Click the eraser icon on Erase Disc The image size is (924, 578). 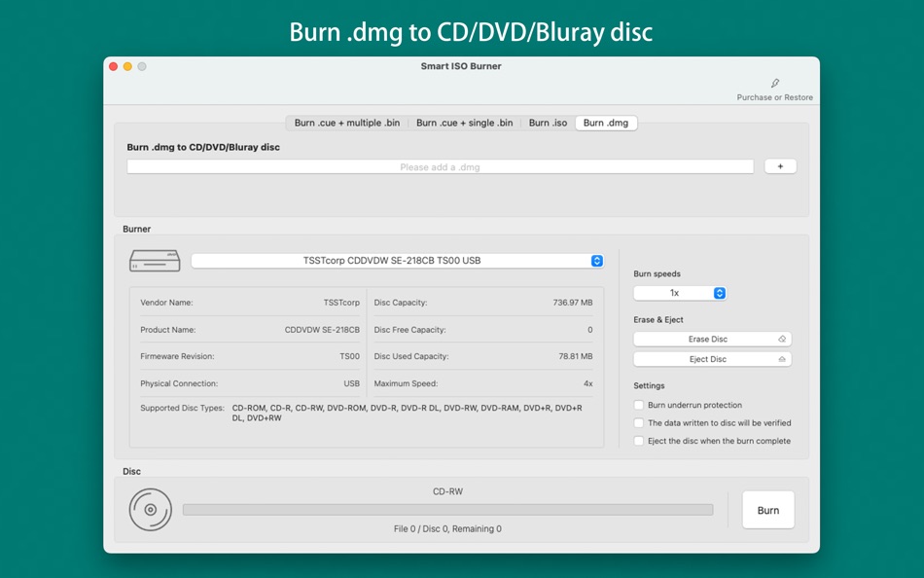782,340
